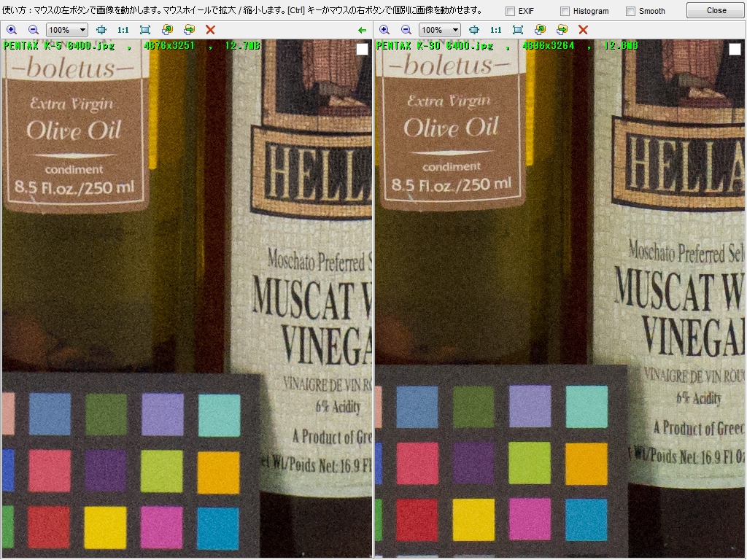Open the right pane 100% zoom dropdown
Viewport: 747px width, 560px height.
coord(440,30)
